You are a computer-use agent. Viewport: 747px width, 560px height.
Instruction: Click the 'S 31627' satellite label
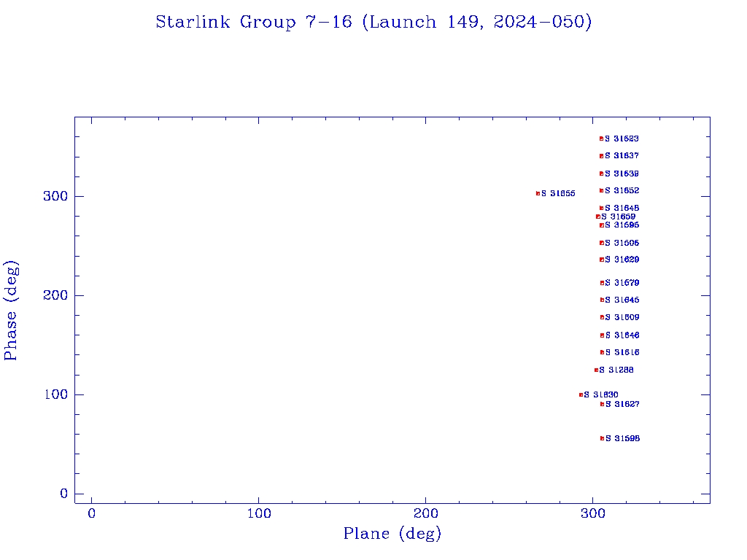(x=623, y=404)
